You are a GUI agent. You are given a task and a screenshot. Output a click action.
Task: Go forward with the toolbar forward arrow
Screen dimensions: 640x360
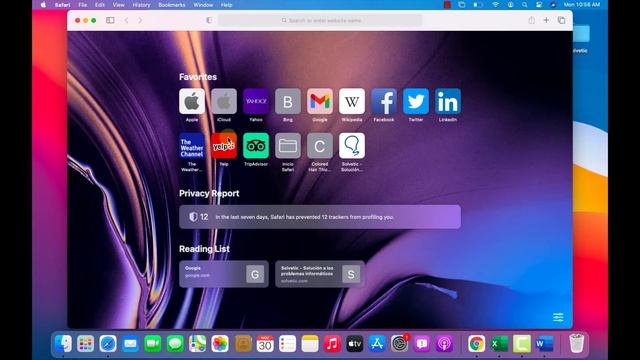click(140, 20)
